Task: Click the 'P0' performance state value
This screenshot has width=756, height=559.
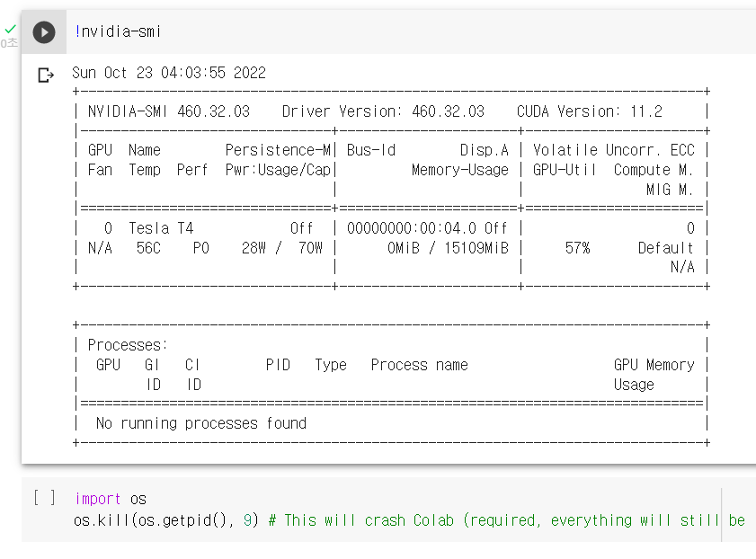Action: (201, 248)
